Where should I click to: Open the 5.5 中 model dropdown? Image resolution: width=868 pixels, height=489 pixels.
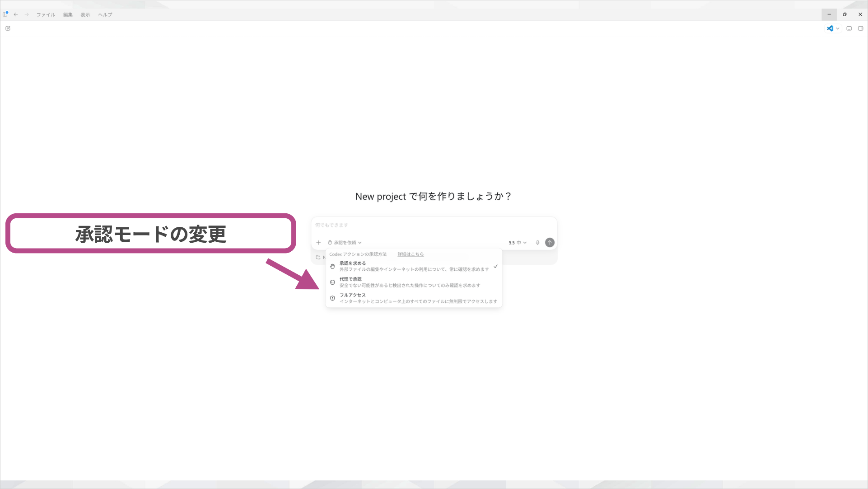[x=518, y=243]
